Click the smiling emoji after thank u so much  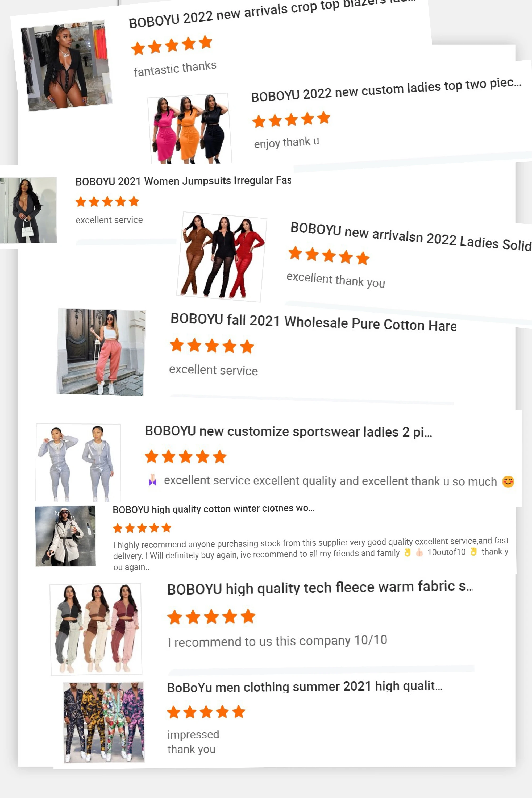pyautogui.click(x=508, y=481)
